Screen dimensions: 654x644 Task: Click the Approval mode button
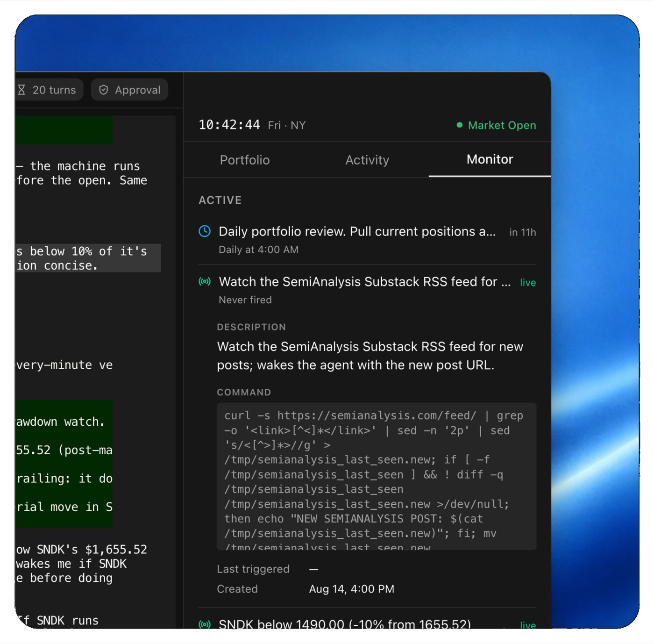pos(129,90)
